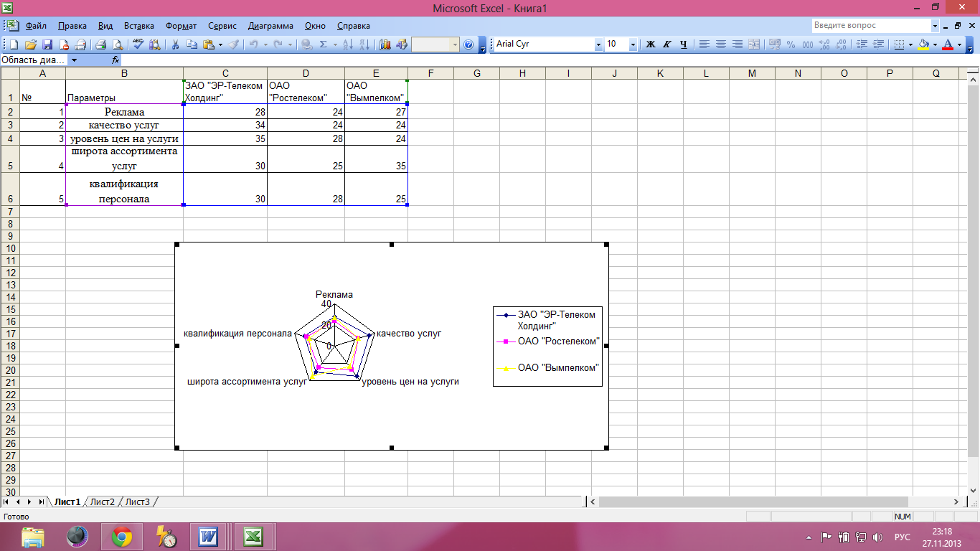Create a new blank workbook

point(14,44)
